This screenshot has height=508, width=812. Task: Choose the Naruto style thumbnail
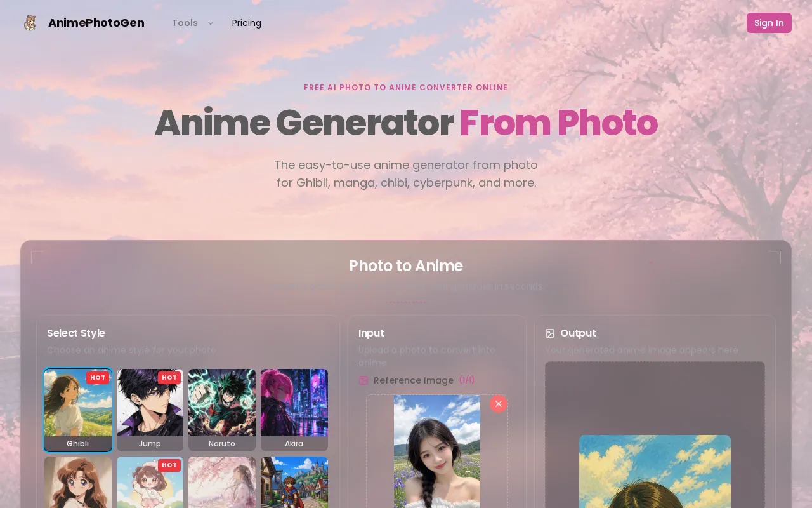[222, 410]
